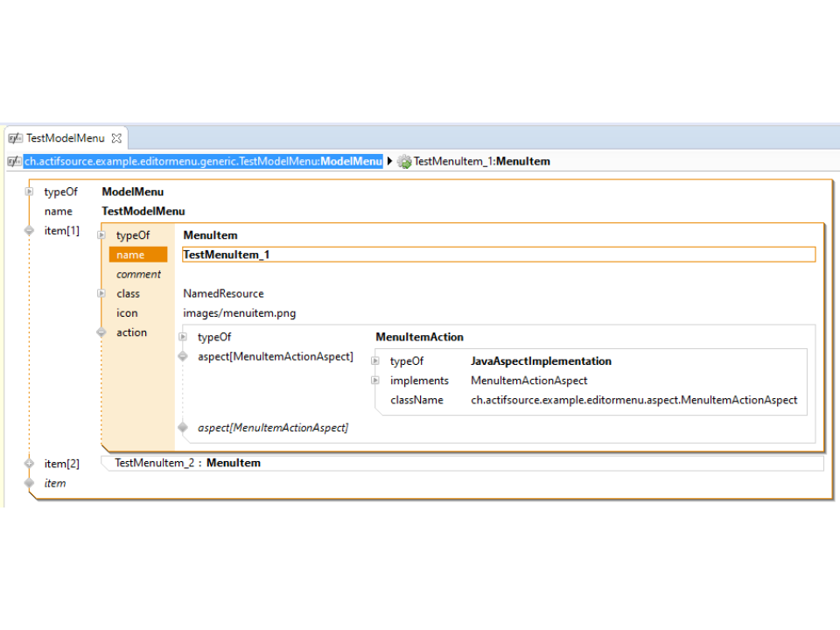Select the collapsed TestMenuItem_2 : MenuItem entry
This screenshot has width=840, height=630.
pos(188,463)
